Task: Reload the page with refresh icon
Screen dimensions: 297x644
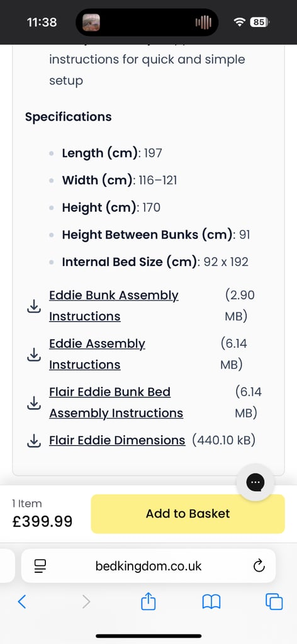Action: [259, 567]
